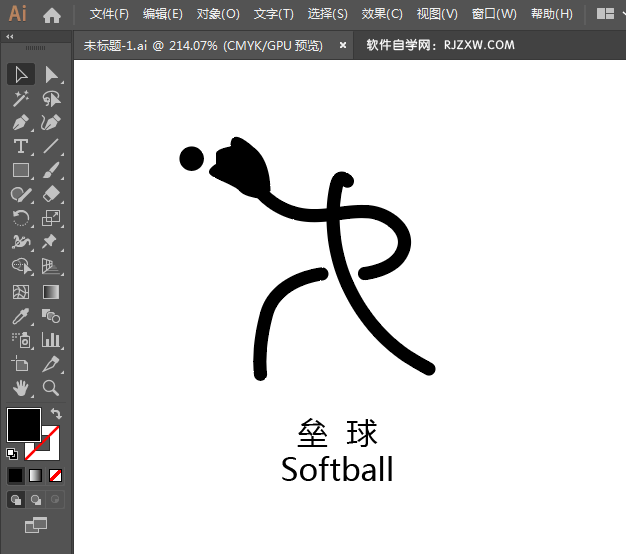
Task: Choose the Shape Builder tool
Action: click(x=21, y=266)
